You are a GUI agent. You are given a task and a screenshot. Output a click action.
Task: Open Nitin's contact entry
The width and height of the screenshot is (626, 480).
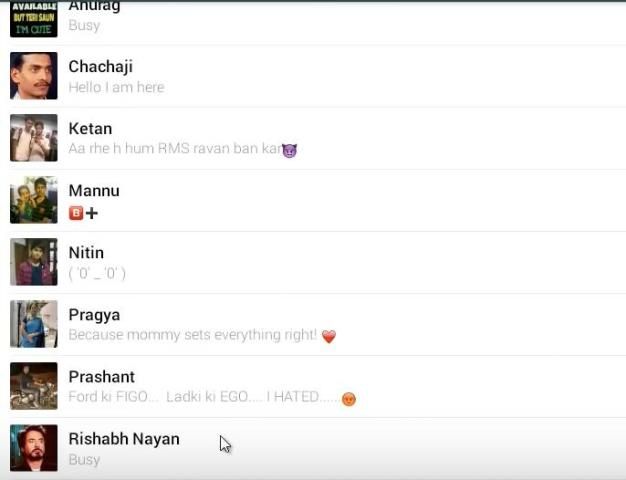[x=313, y=262]
